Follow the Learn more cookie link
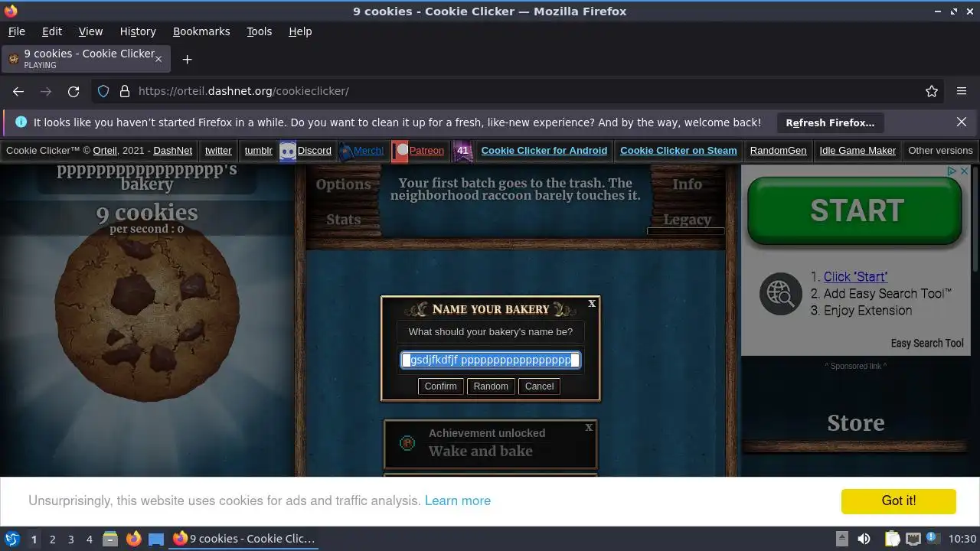This screenshot has width=980, height=551. (x=458, y=500)
